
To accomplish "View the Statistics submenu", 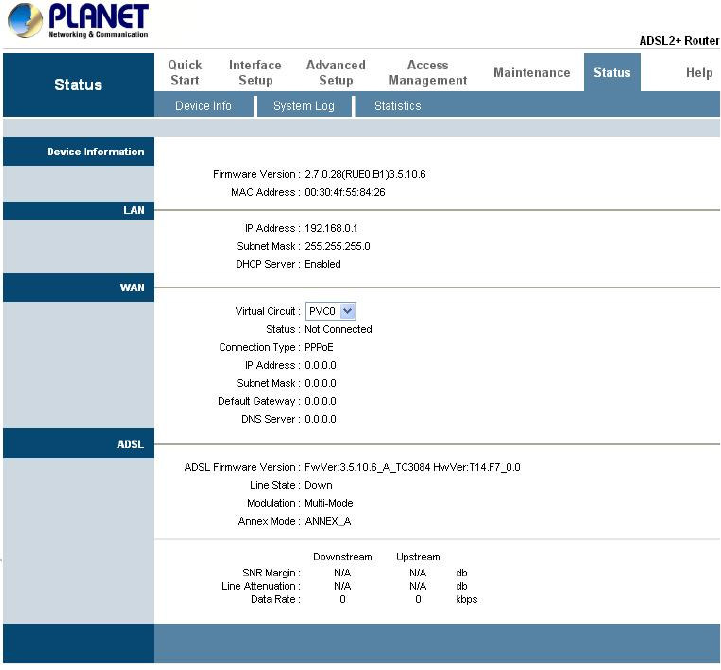I will click(398, 106).
